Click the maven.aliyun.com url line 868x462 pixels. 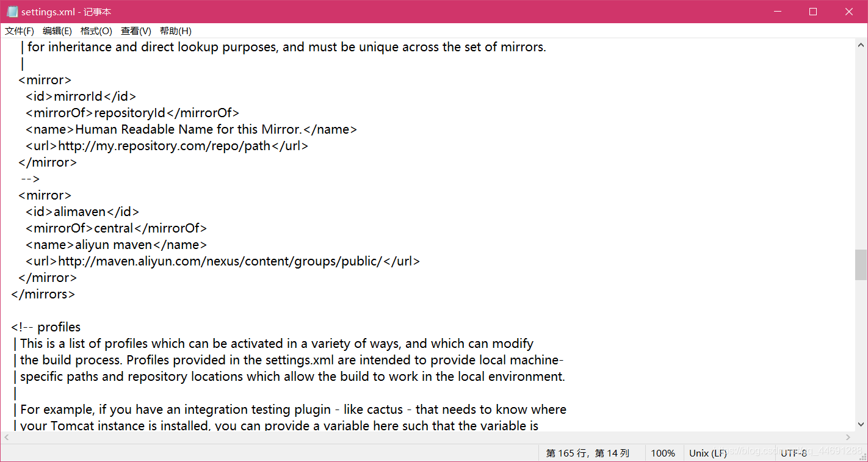coord(223,261)
